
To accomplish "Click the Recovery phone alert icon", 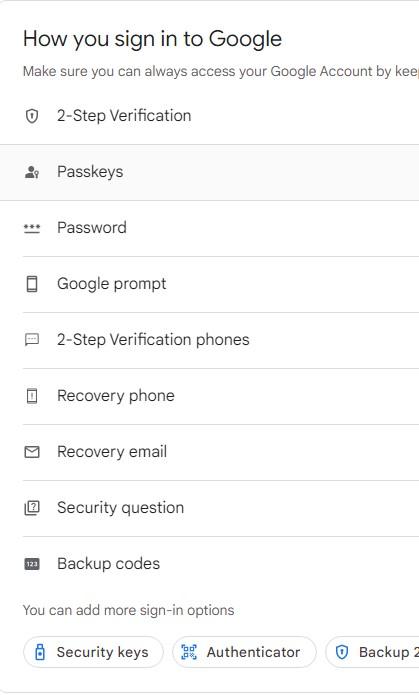I will [32, 396].
